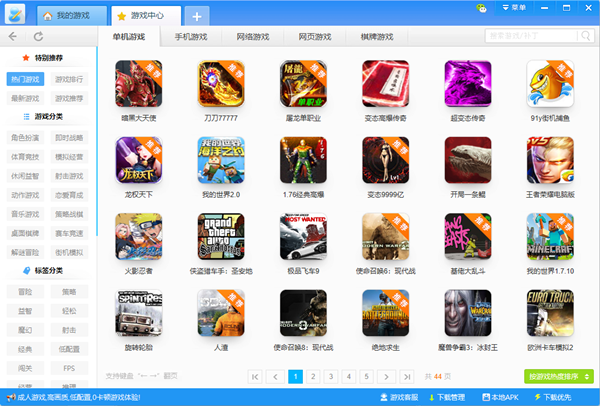Open the 我的世界1.7.10 Minecraft icon
600x406 pixels.
tap(550, 236)
